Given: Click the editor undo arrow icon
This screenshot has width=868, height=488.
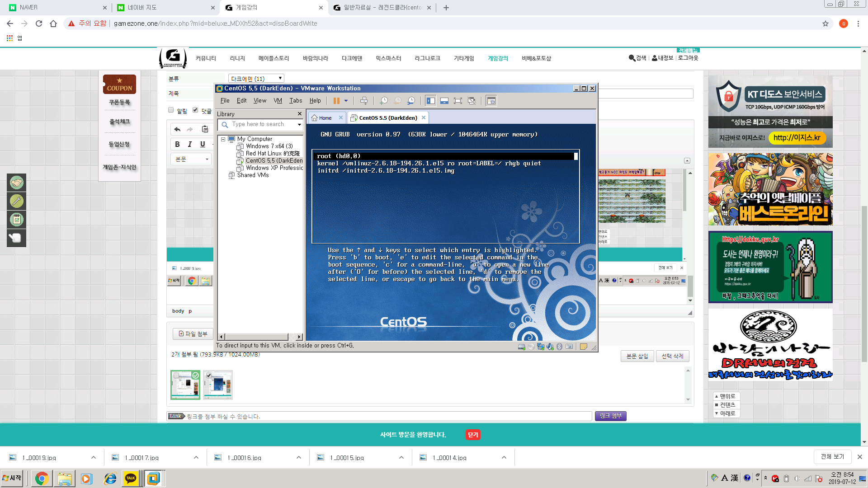Looking at the screenshot, I should pyautogui.click(x=177, y=129).
